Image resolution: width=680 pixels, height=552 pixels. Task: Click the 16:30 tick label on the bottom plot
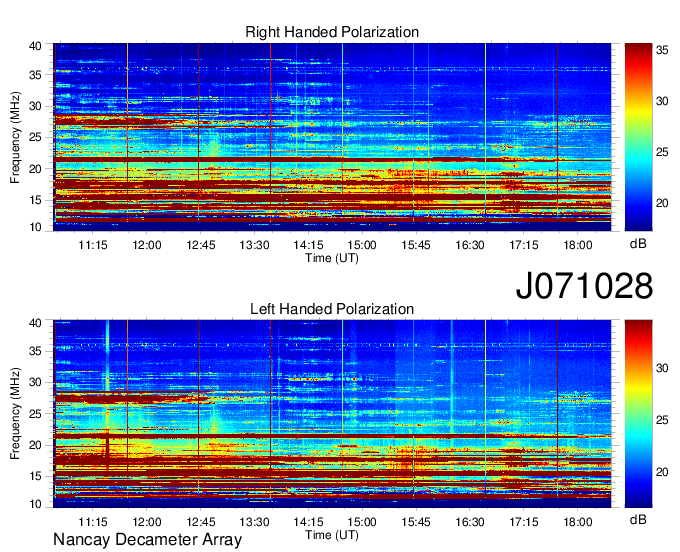tap(470, 522)
